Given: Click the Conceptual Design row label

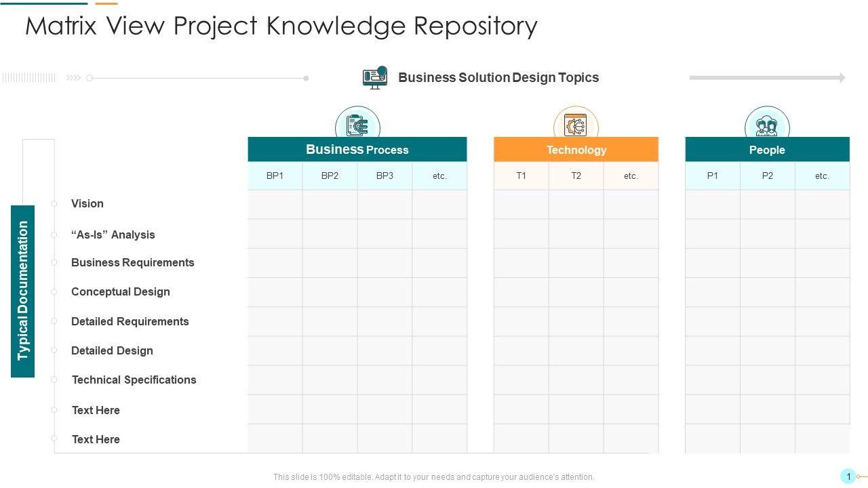Looking at the screenshot, I should (121, 291).
